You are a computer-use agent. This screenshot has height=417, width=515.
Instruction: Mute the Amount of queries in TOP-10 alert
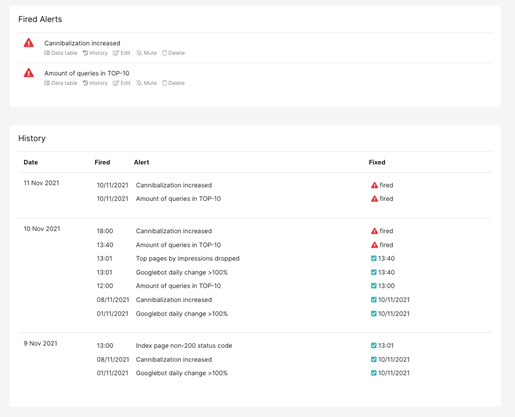point(146,83)
